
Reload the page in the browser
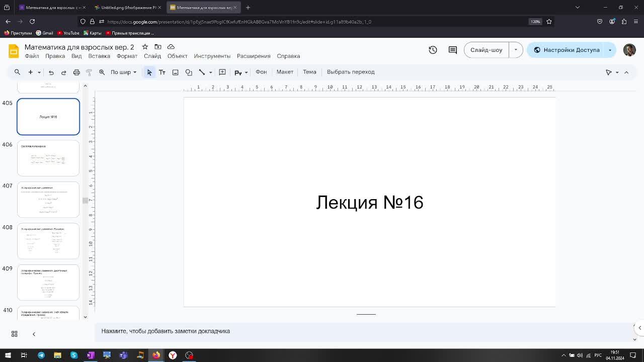[x=32, y=22]
